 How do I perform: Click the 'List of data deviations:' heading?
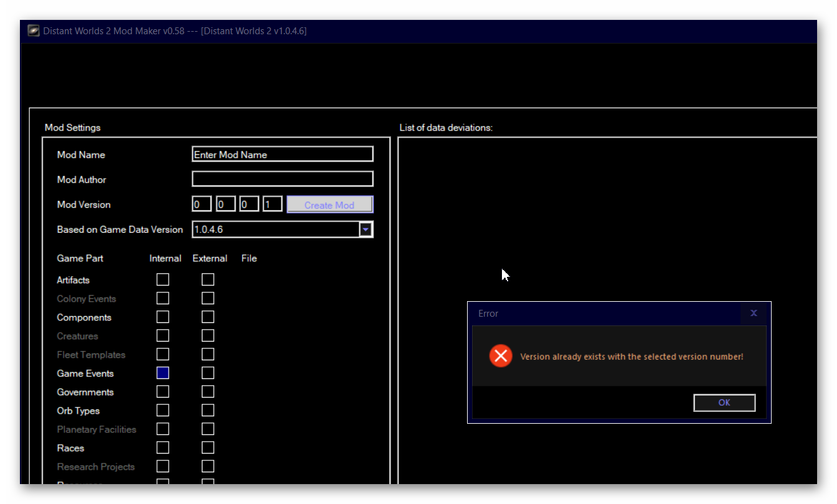446,128
